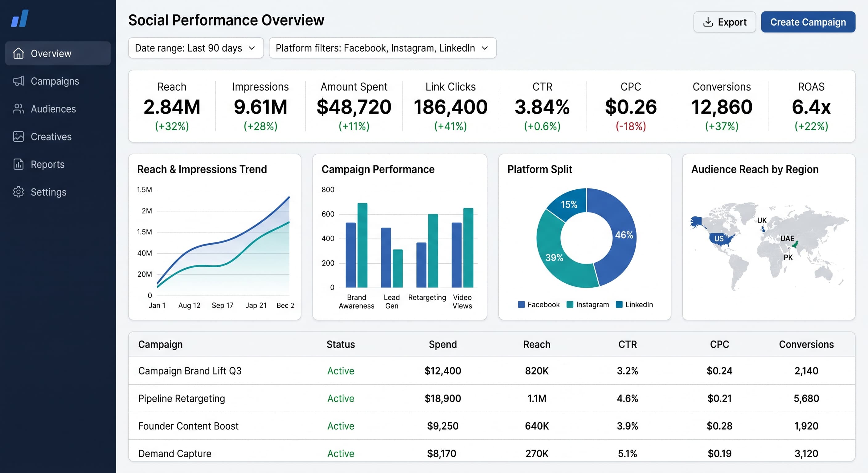The image size is (868, 473).
Task: Click the Retargeting bar chart label
Action: pos(427,297)
